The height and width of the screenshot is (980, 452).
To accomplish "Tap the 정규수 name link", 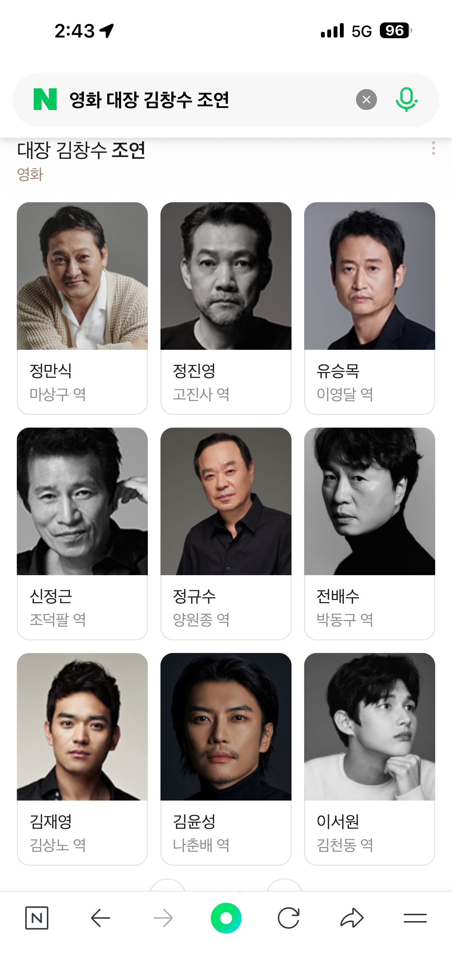I will pos(194,596).
